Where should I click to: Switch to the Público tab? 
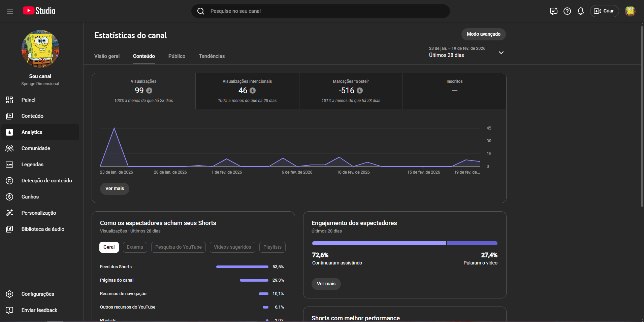[x=176, y=56]
